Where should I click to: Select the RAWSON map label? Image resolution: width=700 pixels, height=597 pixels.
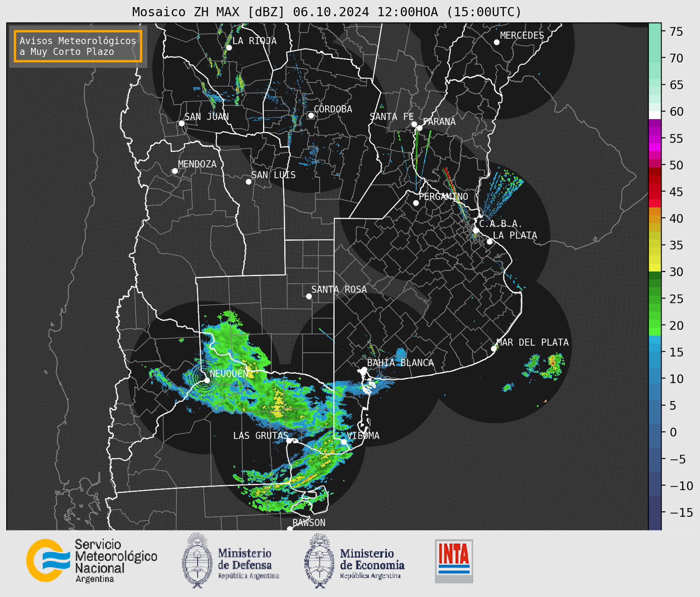click(309, 523)
